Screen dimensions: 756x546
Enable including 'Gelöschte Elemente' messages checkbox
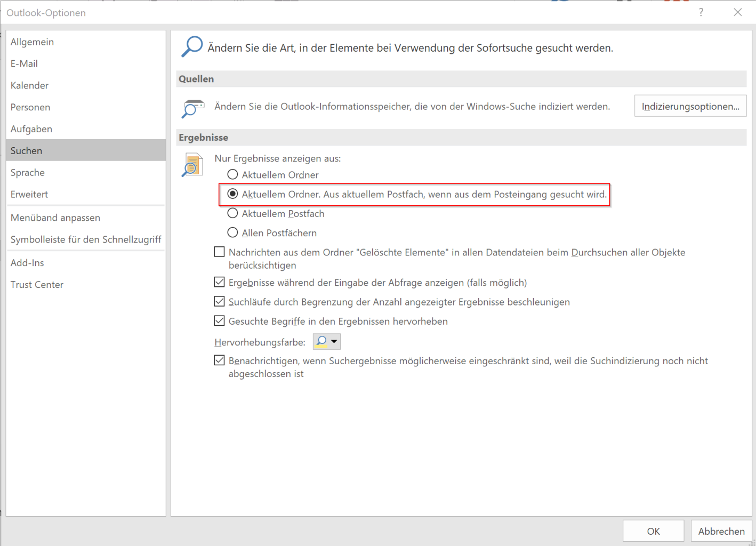tap(219, 252)
